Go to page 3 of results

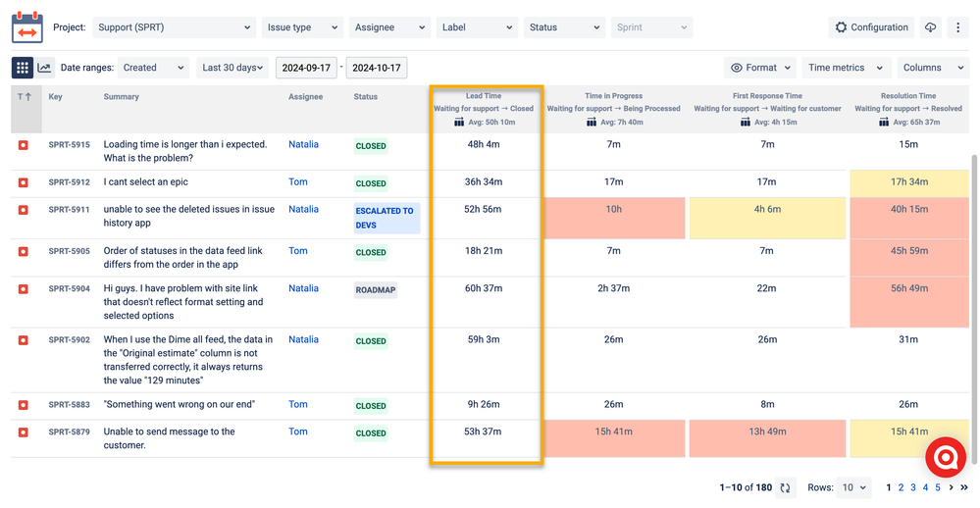(913, 487)
